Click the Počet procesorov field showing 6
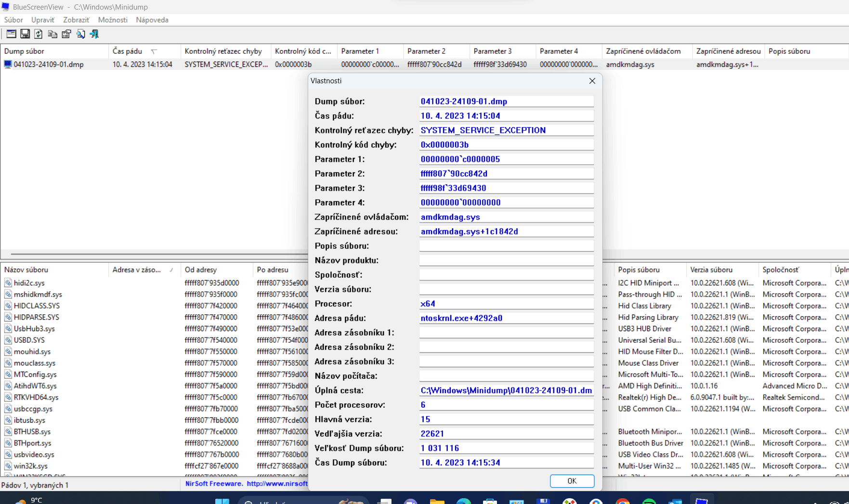849x504 pixels. pos(507,404)
